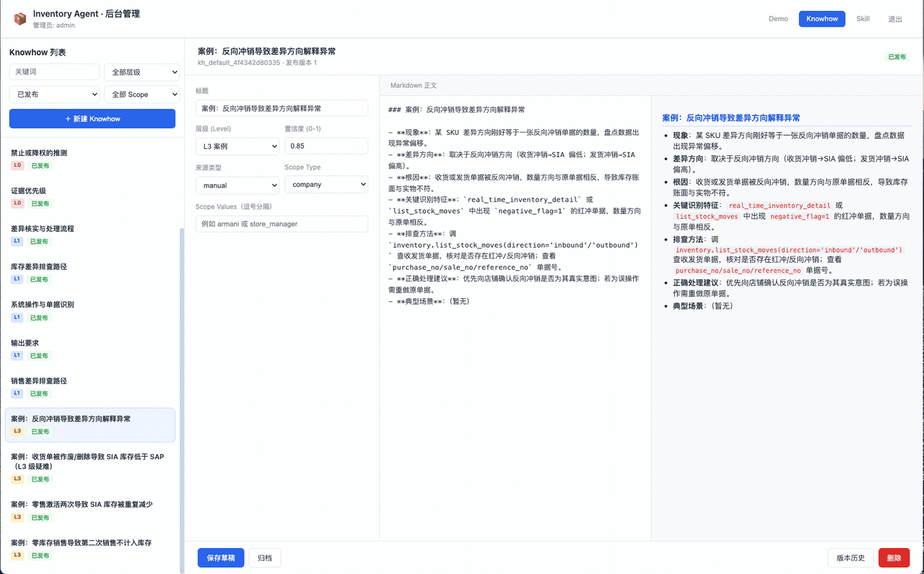924x574 pixels.
Task: Click the red 删除 button
Action: [894, 557]
